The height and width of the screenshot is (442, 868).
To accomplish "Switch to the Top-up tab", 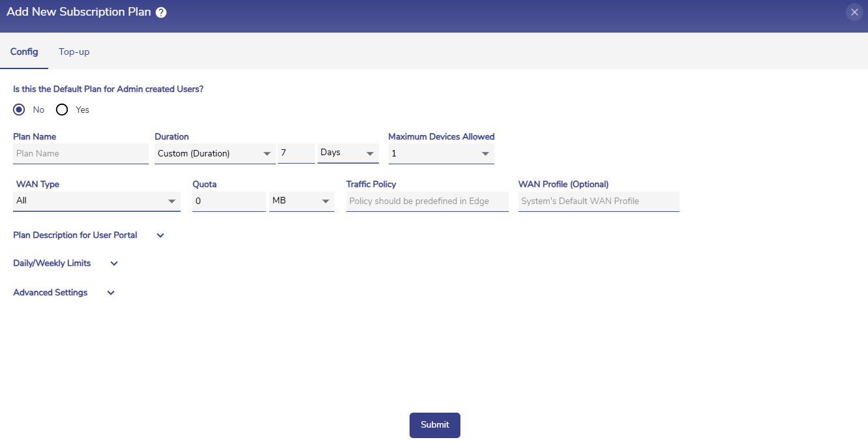I will [x=74, y=52].
